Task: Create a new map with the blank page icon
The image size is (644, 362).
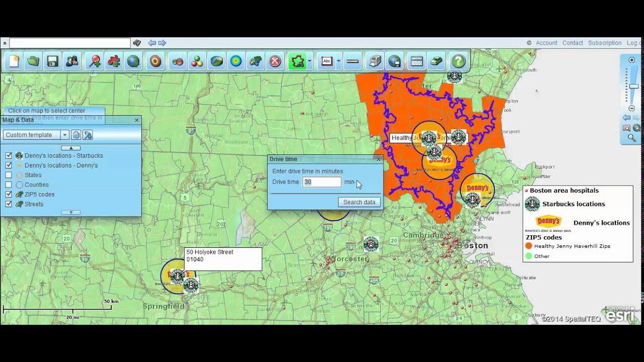Action: (x=14, y=61)
